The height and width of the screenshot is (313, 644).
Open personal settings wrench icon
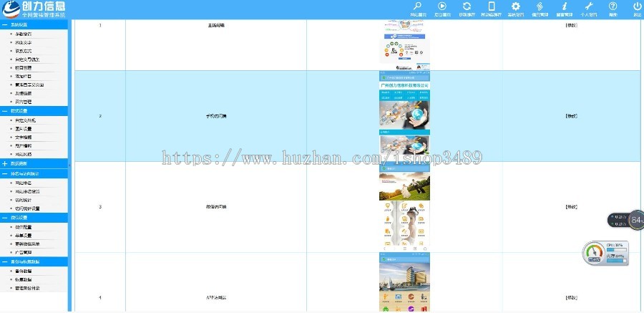coord(589,6)
